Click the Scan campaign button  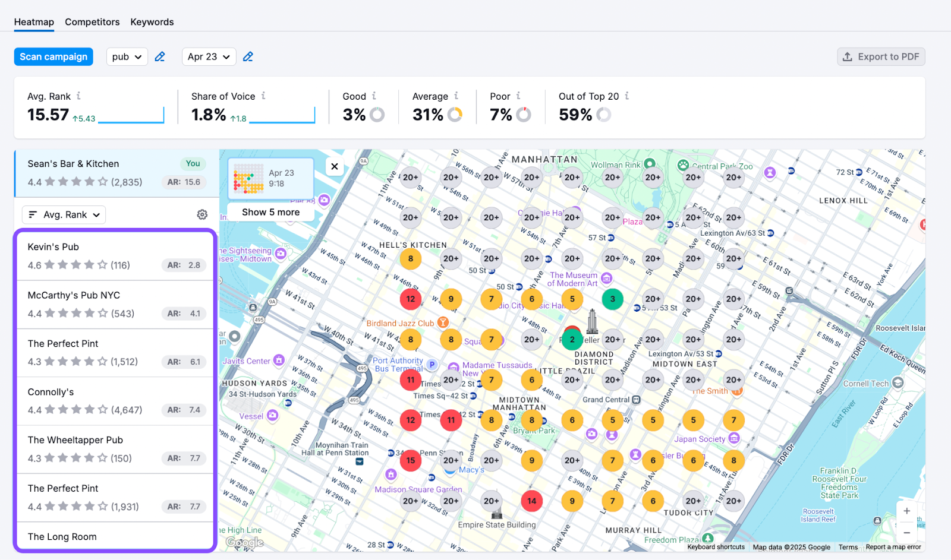click(x=53, y=57)
